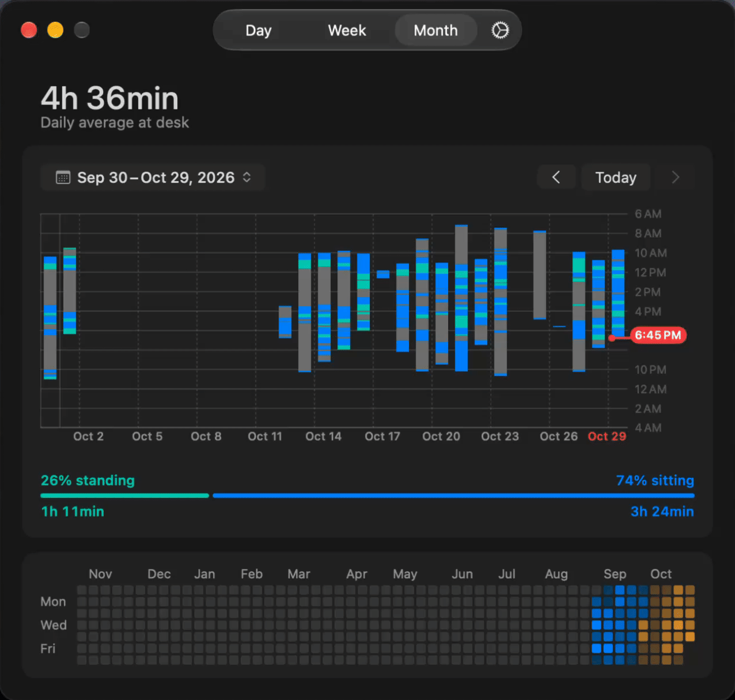Click the Fri row label in heatmap
This screenshot has width=735, height=700.
point(48,649)
